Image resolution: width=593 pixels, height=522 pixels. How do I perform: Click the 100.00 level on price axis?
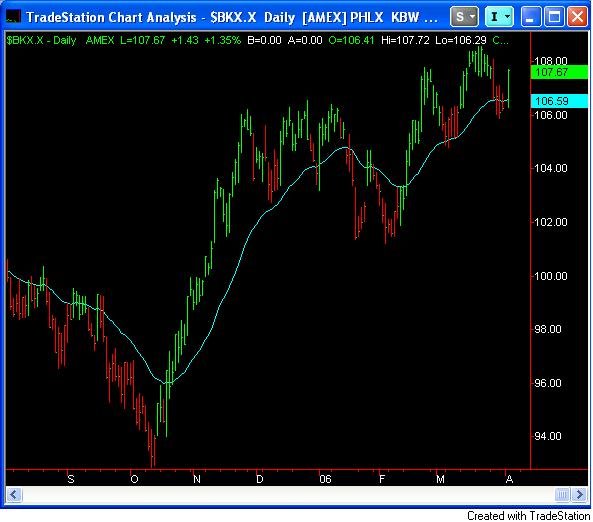pyautogui.click(x=551, y=276)
